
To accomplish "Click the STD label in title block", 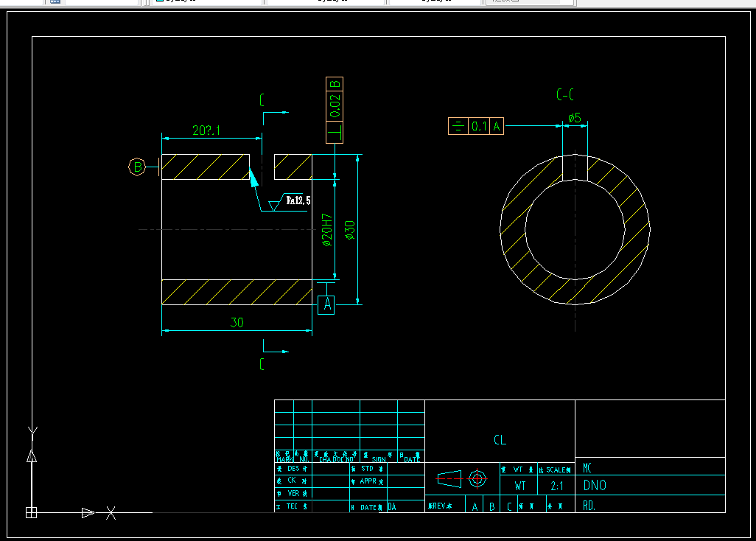I will point(368,469).
